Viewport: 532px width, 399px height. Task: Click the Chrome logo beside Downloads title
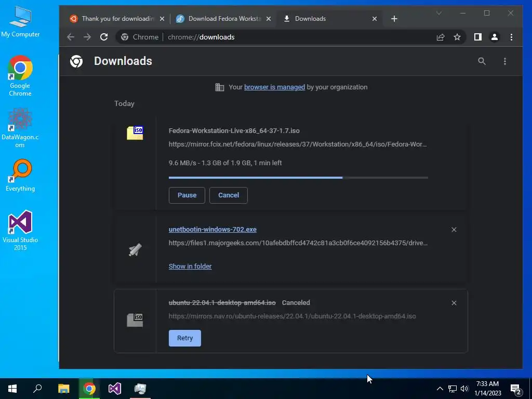(x=76, y=61)
